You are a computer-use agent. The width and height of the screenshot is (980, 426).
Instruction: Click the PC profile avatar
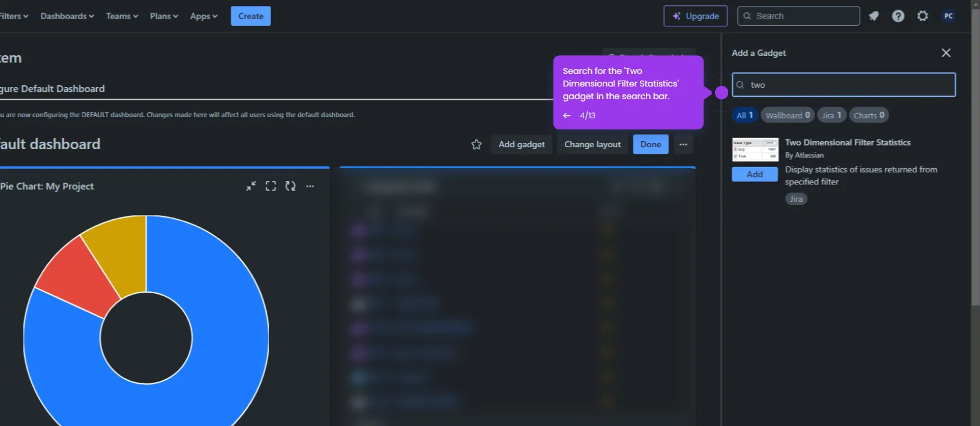click(949, 16)
